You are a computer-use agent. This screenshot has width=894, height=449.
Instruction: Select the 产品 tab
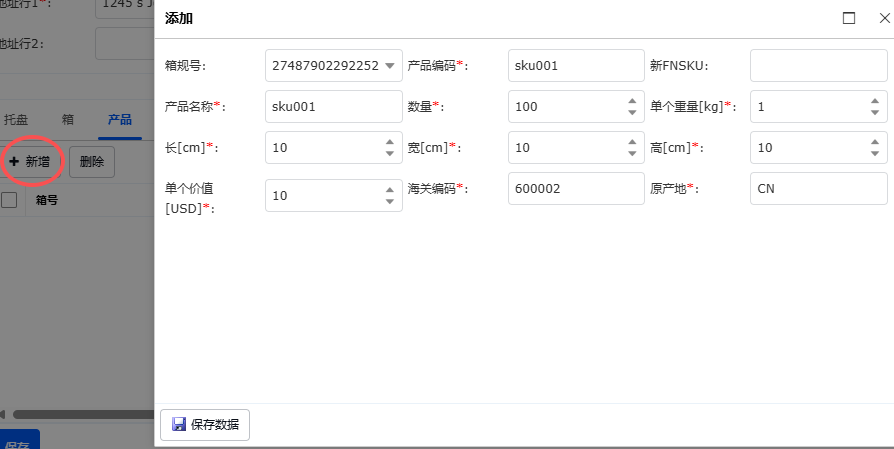119,118
